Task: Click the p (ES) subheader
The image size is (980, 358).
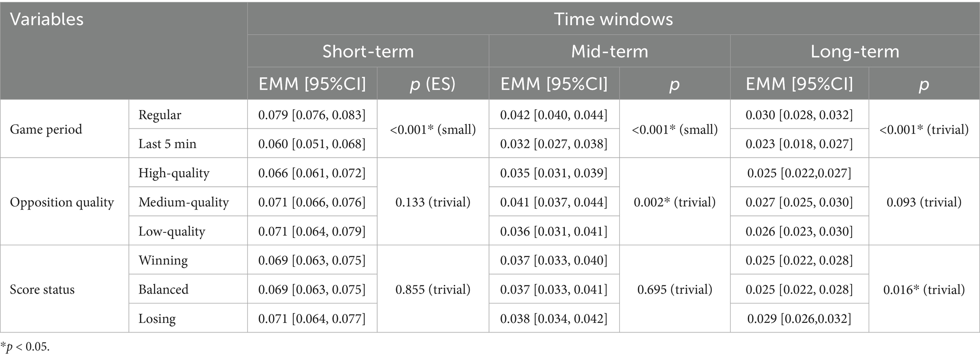Action: tap(433, 84)
